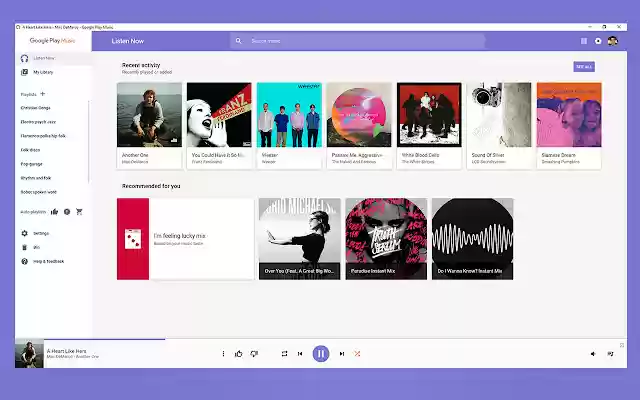Toggle shuffle in player bar
The height and width of the screenshot is (400, 640).
point(357,353)
